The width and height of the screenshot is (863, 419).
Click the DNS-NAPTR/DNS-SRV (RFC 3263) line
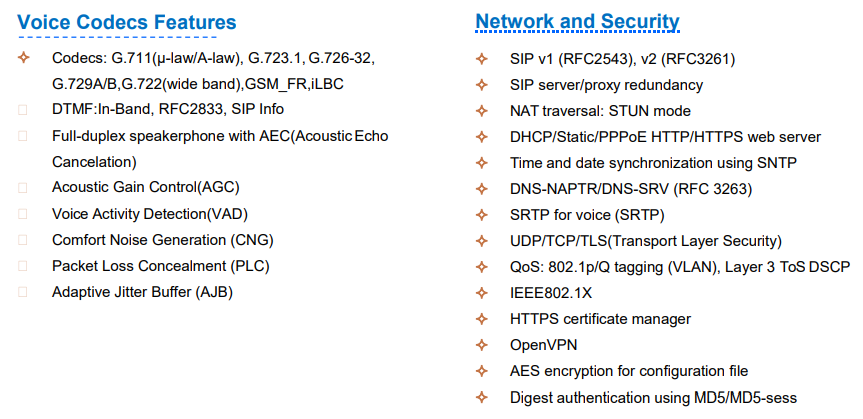pyautogui.click(x=630, y=189)
